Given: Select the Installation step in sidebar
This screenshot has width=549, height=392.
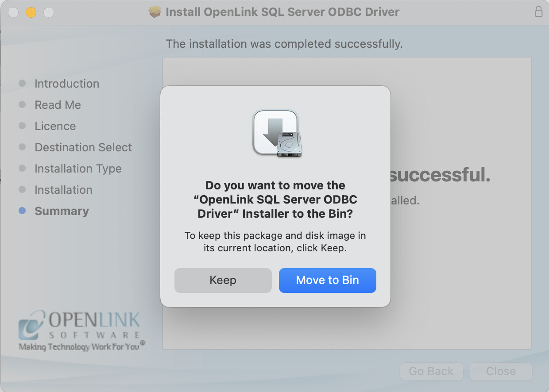Looking at the screenshot, I should pyautogui.click(x=63, y=190).
